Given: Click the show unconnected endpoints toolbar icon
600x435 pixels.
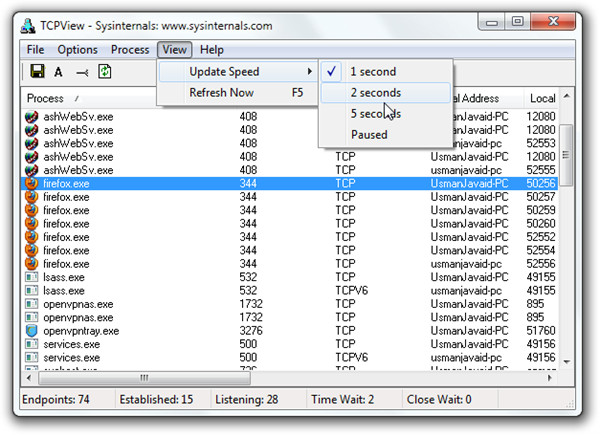Looking at the screenshot, I should click(82, 72).
